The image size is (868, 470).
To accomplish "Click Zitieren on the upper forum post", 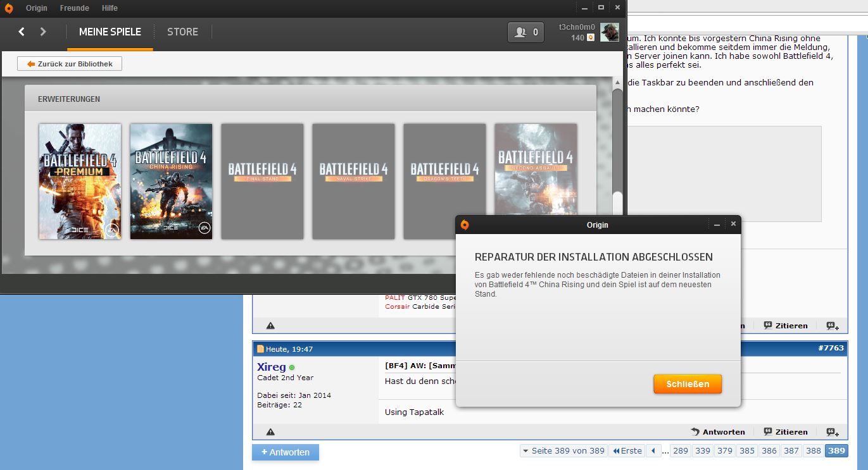I will tap(786, 326).
